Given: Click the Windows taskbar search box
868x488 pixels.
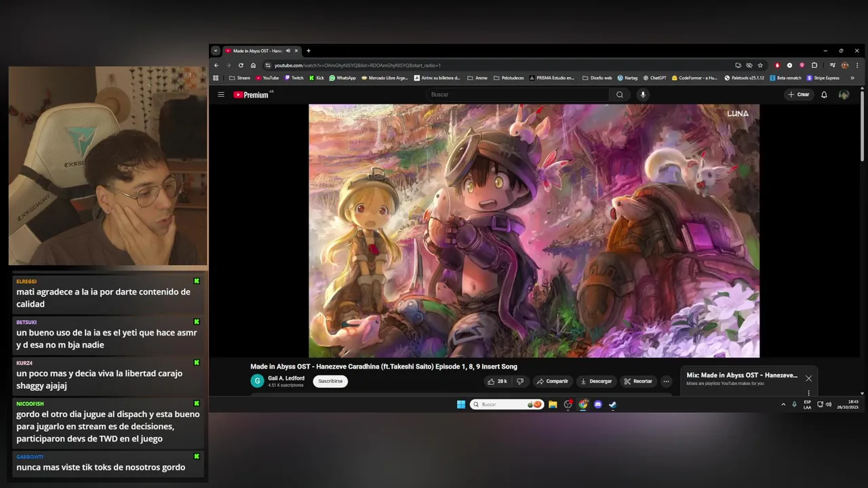Looking at the screenshot, I should tap(507, 405).
